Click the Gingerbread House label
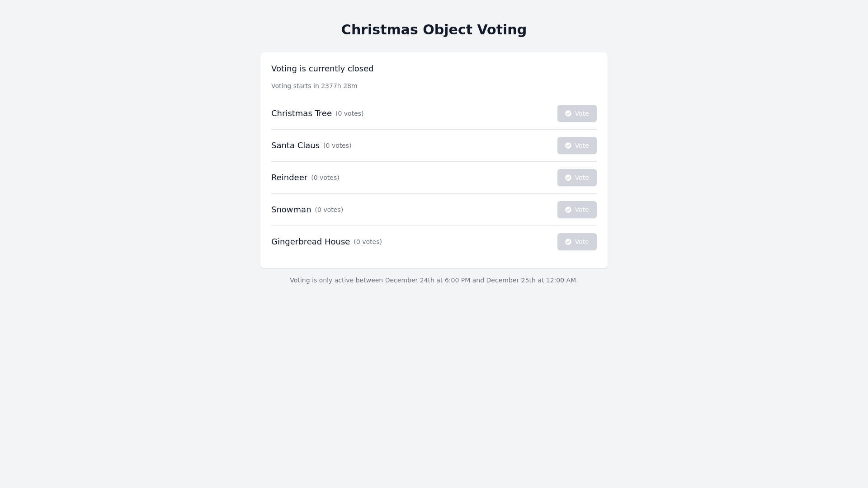Image resolution: width=868 pixels, height=488 pixels. tap(310, 242)
